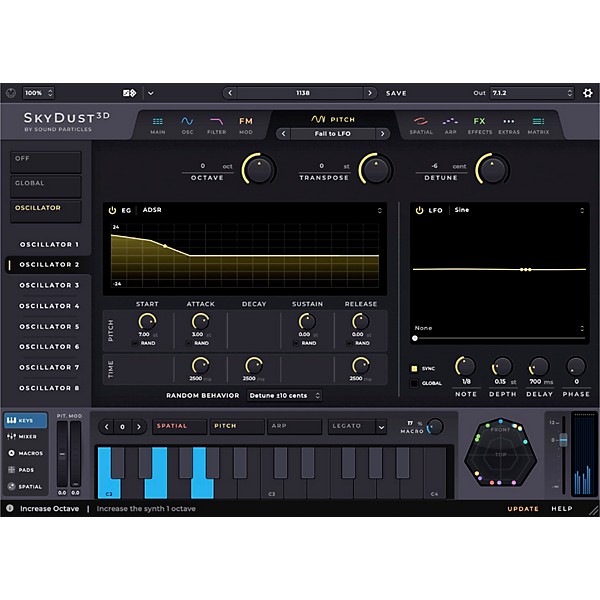Click the LFO DELAY knob
This screenshot has width=600, height=600.
click(x=539, y=366)
